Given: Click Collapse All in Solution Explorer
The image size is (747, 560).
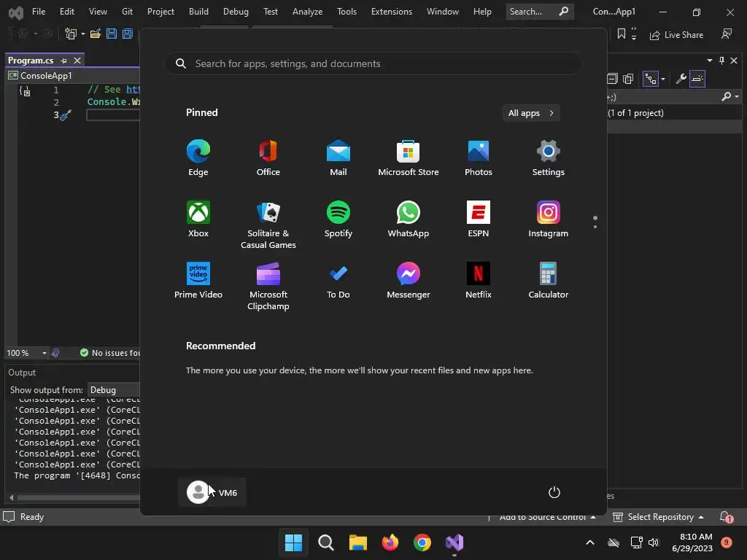Looking at the screenshot, I should 612,79.
